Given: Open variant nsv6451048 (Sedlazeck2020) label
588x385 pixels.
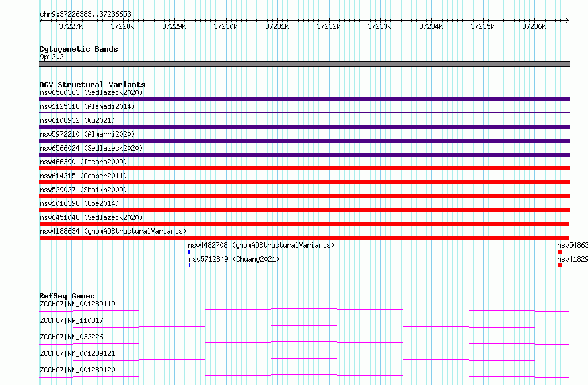Looking at the screenshot, I should pos(91,217).
